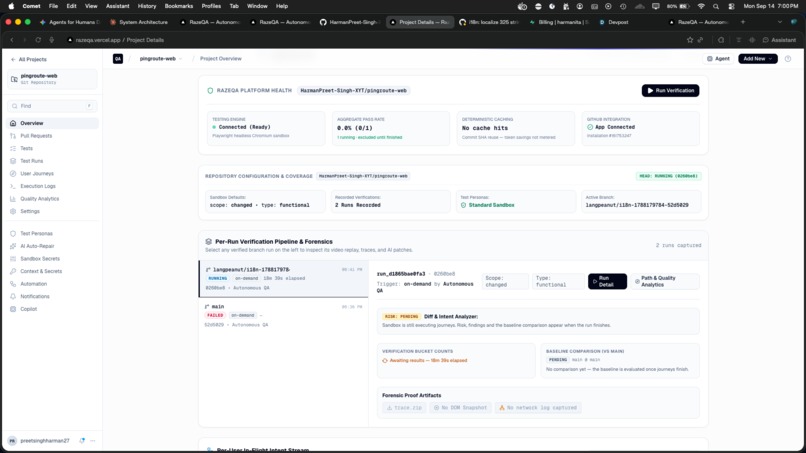806x453 pixels.
Task: Open macOS Spotlight search icon
Action: 716,6
